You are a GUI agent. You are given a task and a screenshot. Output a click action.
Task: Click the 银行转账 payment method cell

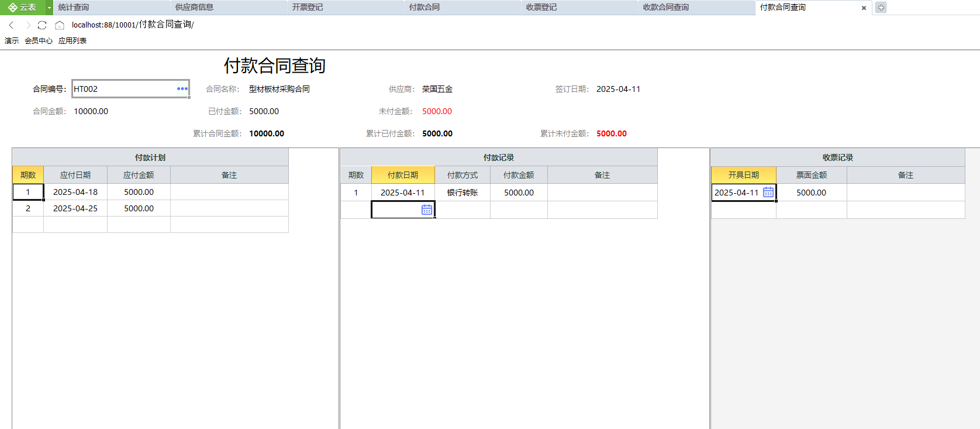463,193
